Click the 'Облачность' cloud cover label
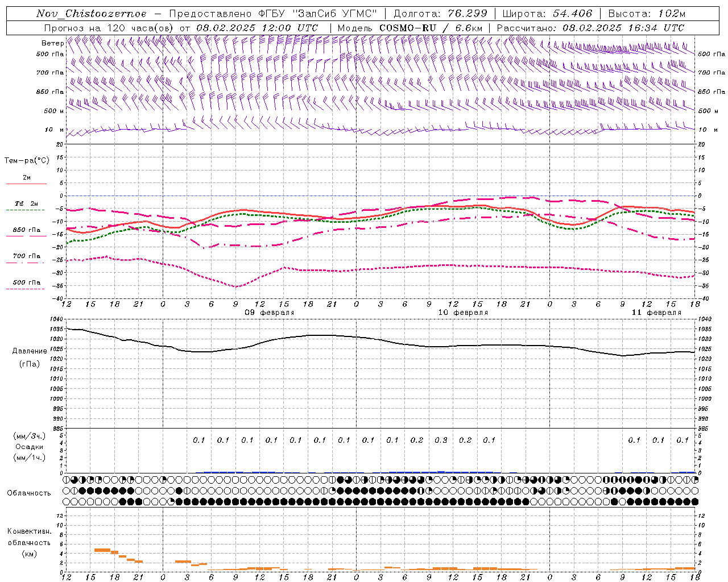 29,493
